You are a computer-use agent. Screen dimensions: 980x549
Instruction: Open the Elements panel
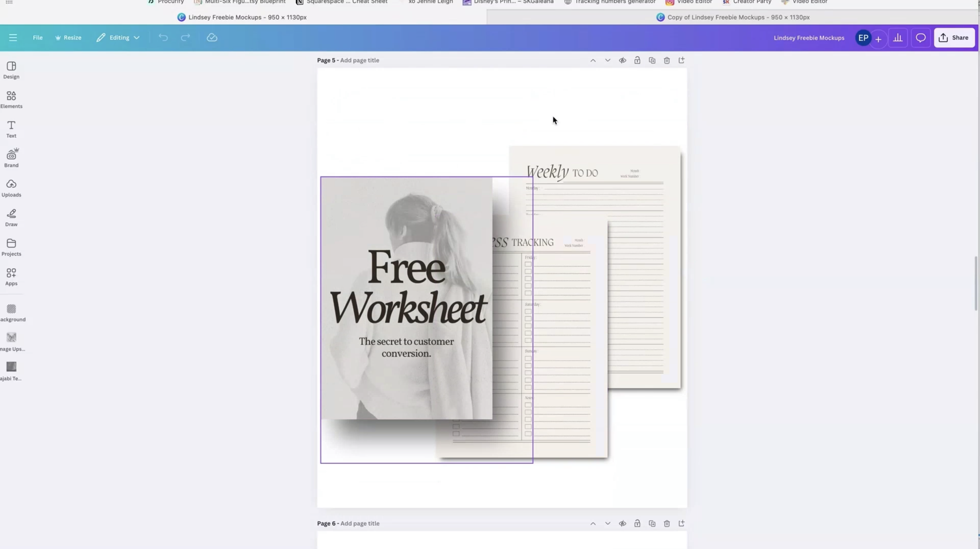[11, 100]
